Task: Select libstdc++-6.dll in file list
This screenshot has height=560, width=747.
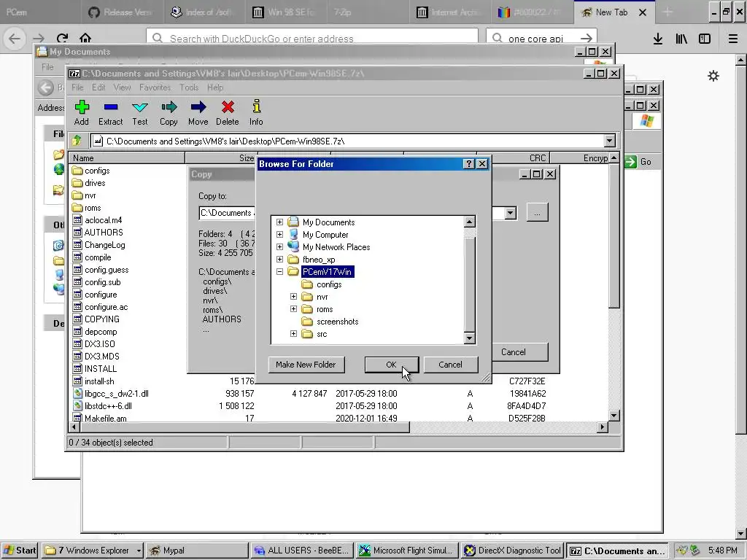Action: coord(108,405)
